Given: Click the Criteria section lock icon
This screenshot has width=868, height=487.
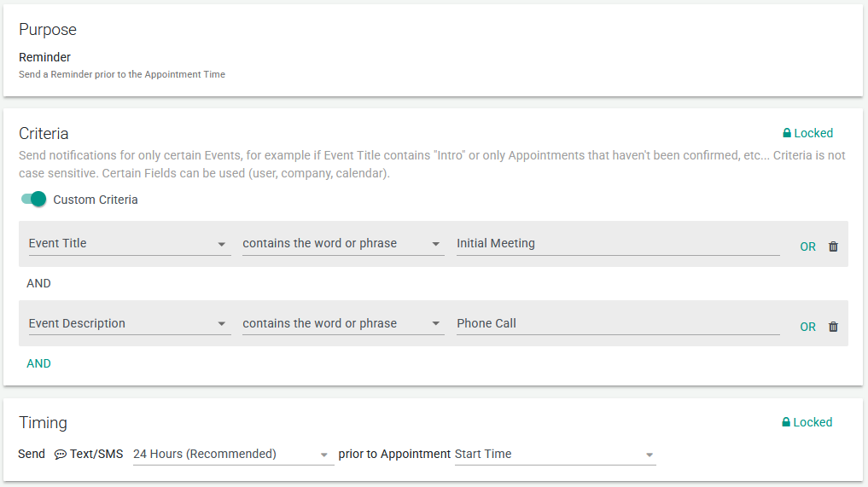Looking at the screenshot, I should 787,134.
